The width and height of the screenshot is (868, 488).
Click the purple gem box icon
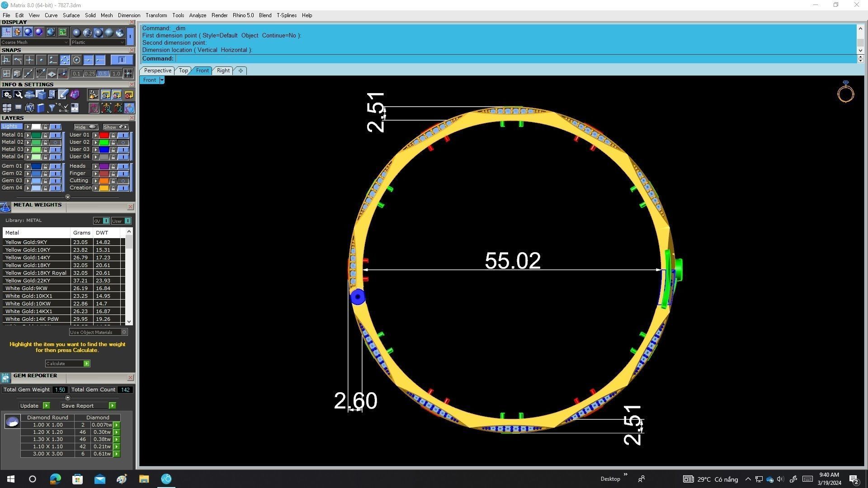coord(75,94)
